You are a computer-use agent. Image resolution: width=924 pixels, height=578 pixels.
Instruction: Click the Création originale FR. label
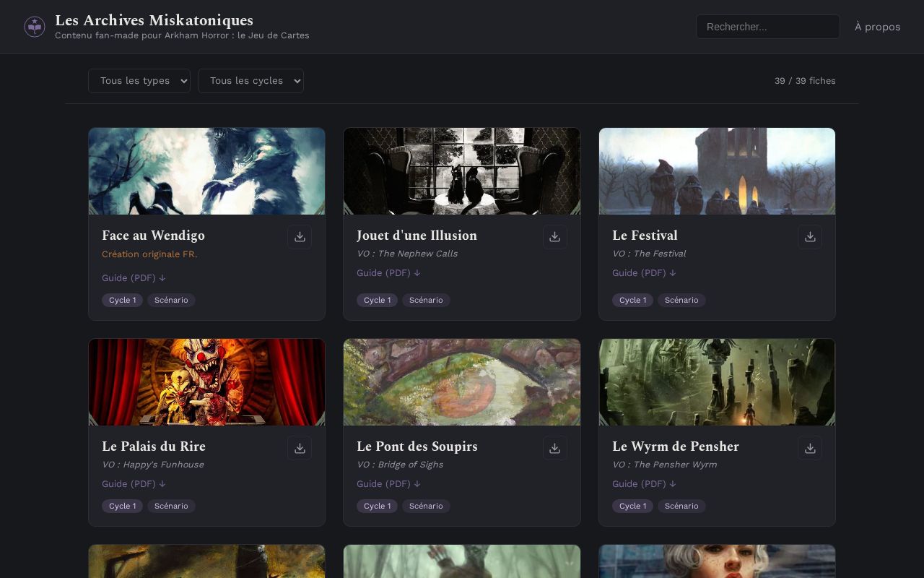click(x=149, y=254)
